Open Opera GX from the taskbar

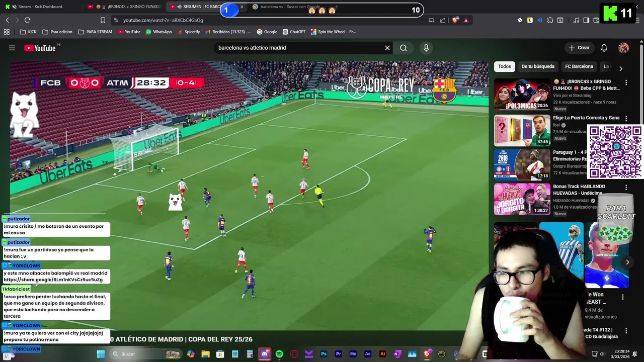[294, 354]
